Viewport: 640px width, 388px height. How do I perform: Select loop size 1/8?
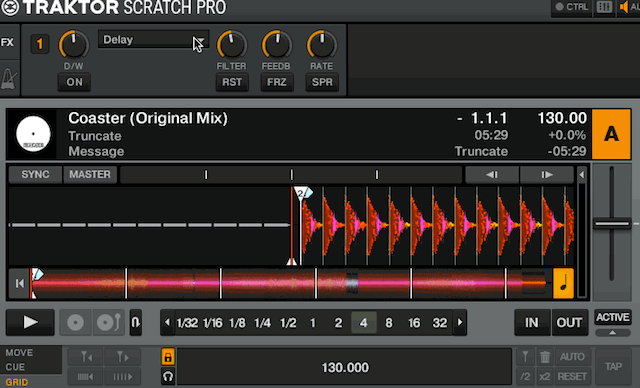(x=237, y=323)
